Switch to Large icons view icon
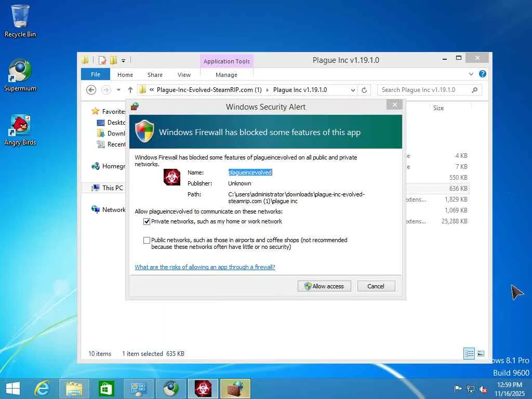 point(481,353)
